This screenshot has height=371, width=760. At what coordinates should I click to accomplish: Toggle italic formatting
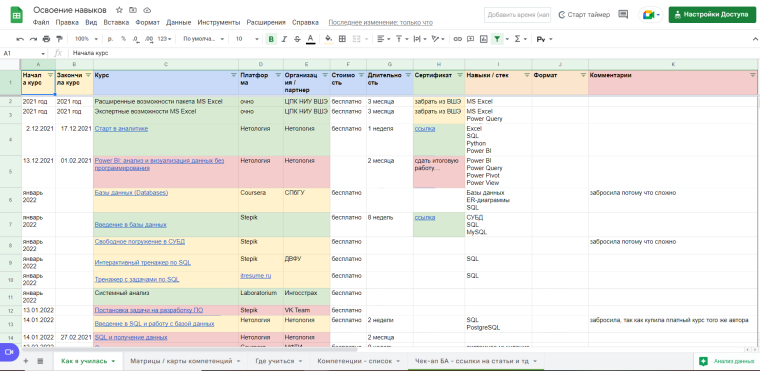285,39
